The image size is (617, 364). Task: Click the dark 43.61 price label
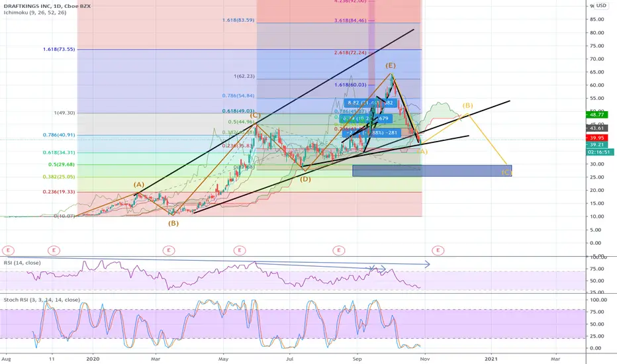(597, 128)
